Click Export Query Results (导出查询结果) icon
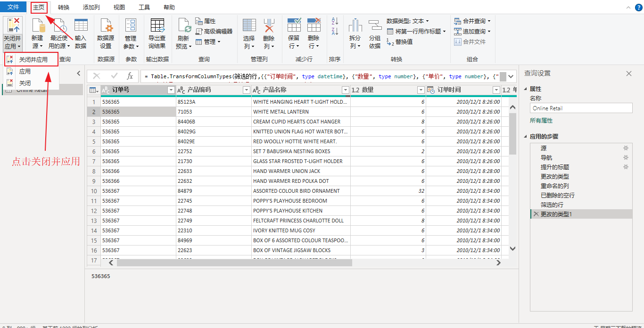This screenshot has height=328, width=644. pyautogui.click(x=157, y=25)
